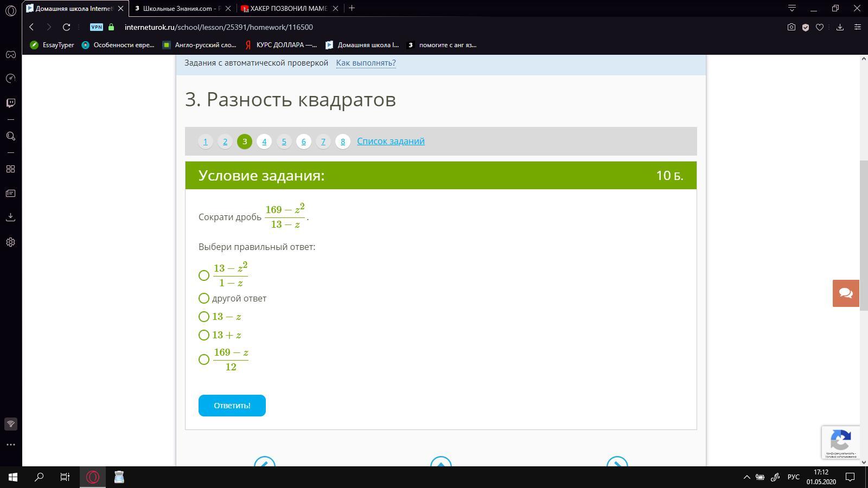868x488 pixels.
Task: Open Task View on taskbar
Action: pyautogui.click(x=65, y=477)
